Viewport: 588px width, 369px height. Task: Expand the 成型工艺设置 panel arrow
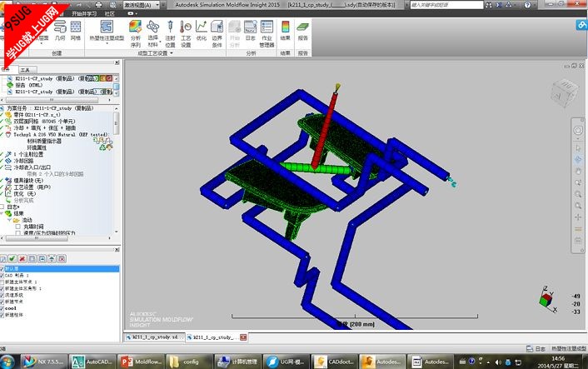pyautogui.click(x=172, y=53)
